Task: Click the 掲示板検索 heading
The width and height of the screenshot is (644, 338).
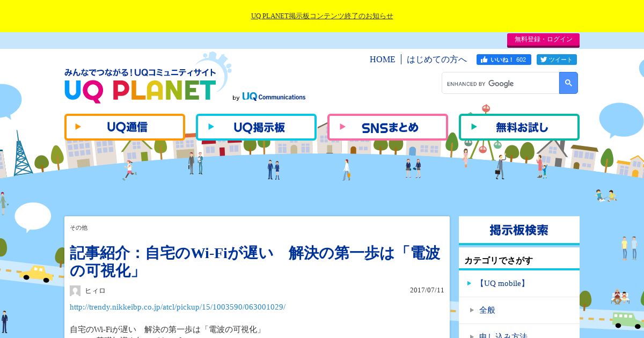Action: pos(519,230)
